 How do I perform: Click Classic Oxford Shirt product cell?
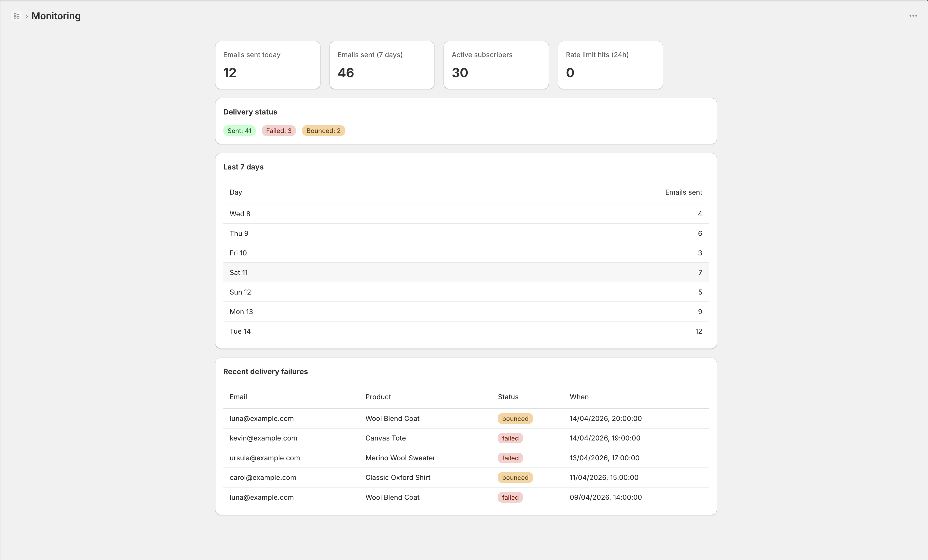pos(398,478)
